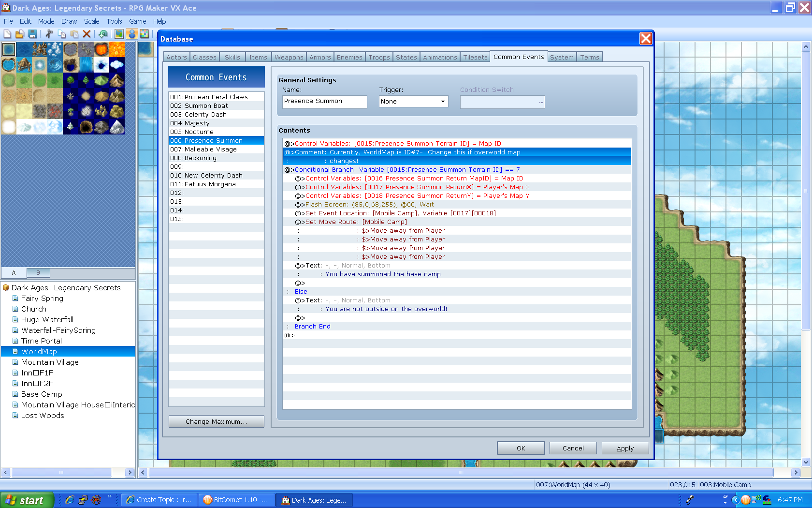Select the Mountain Village map
Screen dimensions: 812x508
[x=50, y=362]
